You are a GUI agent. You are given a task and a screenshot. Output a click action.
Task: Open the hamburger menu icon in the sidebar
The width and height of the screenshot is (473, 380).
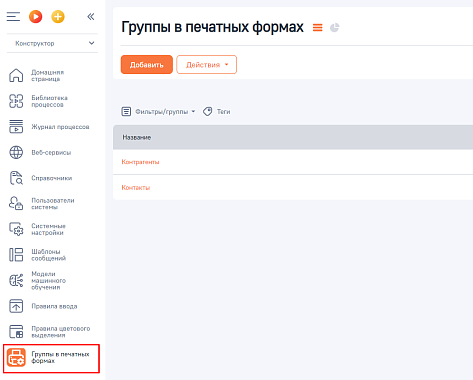(x=13, y=16)
